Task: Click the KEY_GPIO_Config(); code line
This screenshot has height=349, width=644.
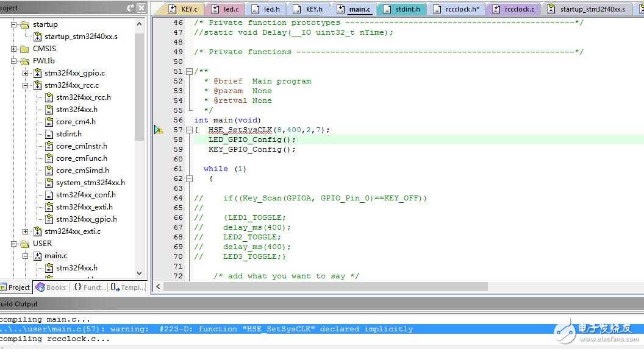Action: click(x=252, y=150)
